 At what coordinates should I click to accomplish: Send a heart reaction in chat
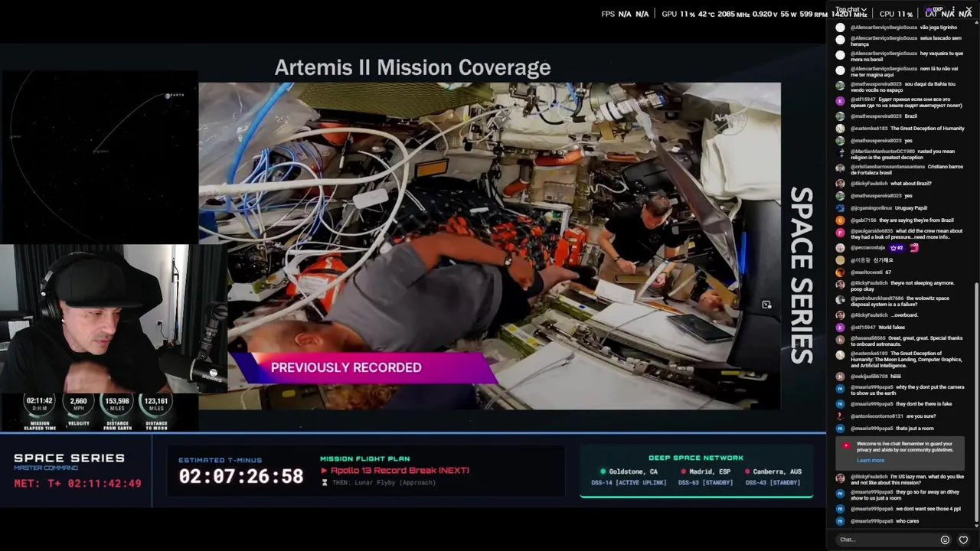[x=963, y=540]
